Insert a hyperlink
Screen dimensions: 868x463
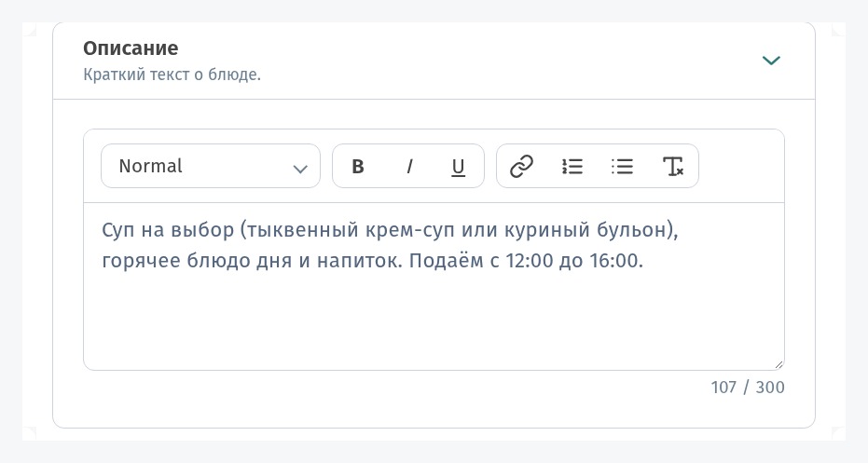pos(521,166)
